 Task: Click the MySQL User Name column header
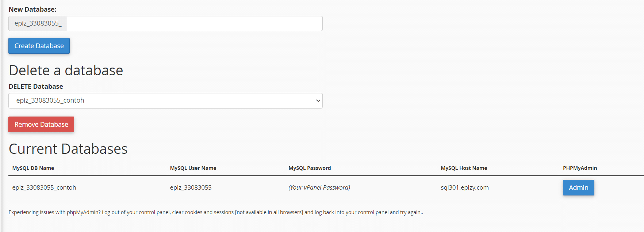point(193,168)
